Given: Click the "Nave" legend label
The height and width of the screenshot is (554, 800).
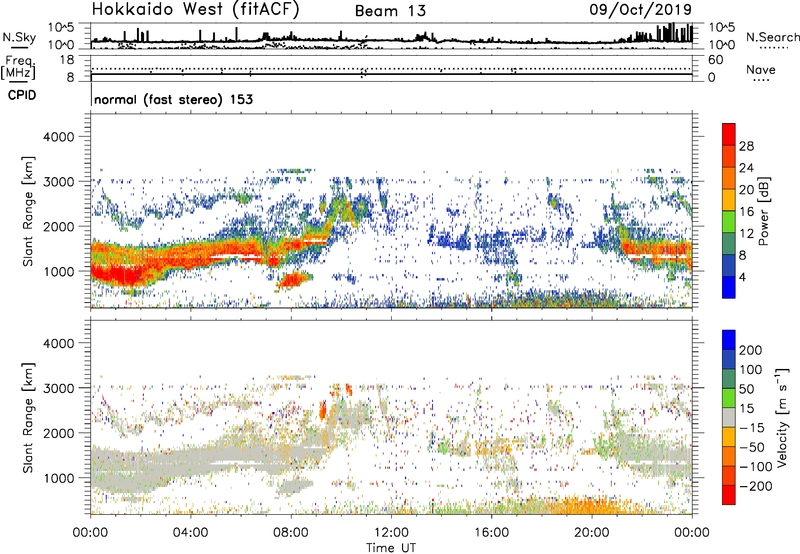Looking at the screenshot, I should pos(761,70).
